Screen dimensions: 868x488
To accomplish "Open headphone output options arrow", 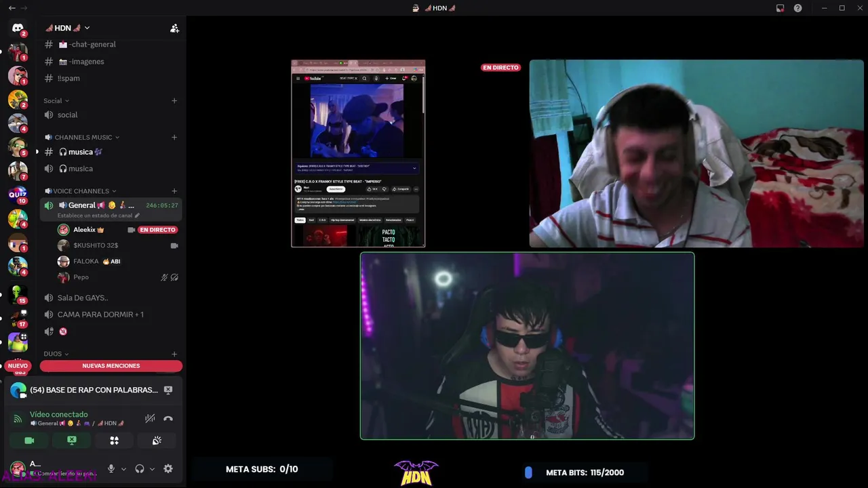I will (x=152, y=468).
